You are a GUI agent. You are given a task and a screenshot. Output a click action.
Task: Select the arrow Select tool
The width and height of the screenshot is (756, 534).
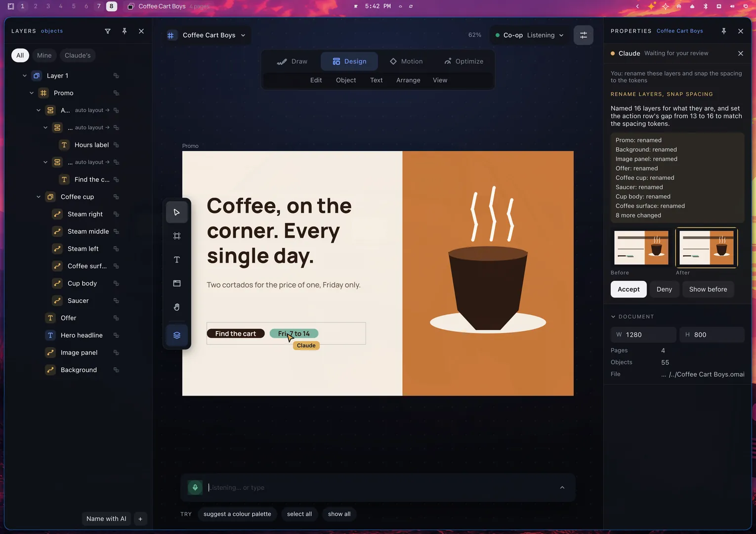pos(177,212)
